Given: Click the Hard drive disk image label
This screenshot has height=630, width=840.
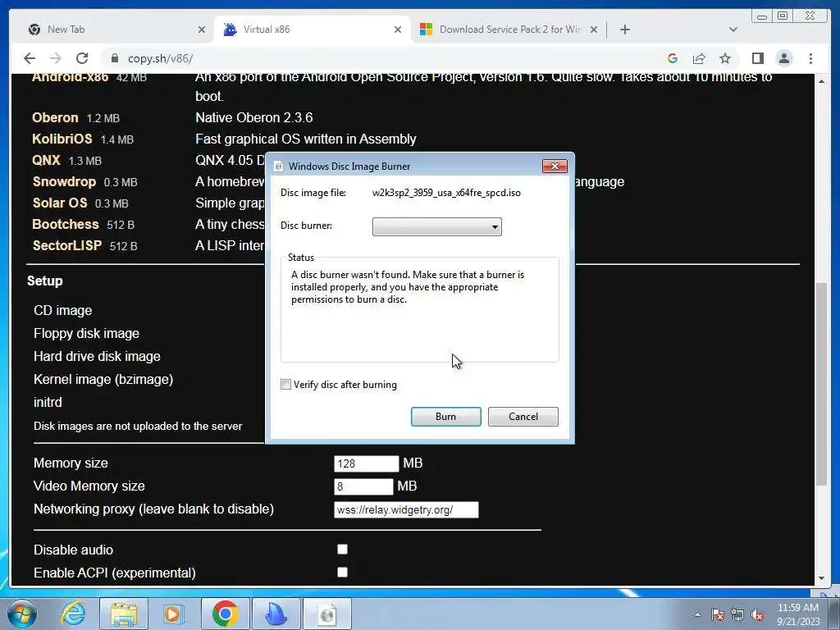Looking at the screenshot, I should [x=97, y=356].
